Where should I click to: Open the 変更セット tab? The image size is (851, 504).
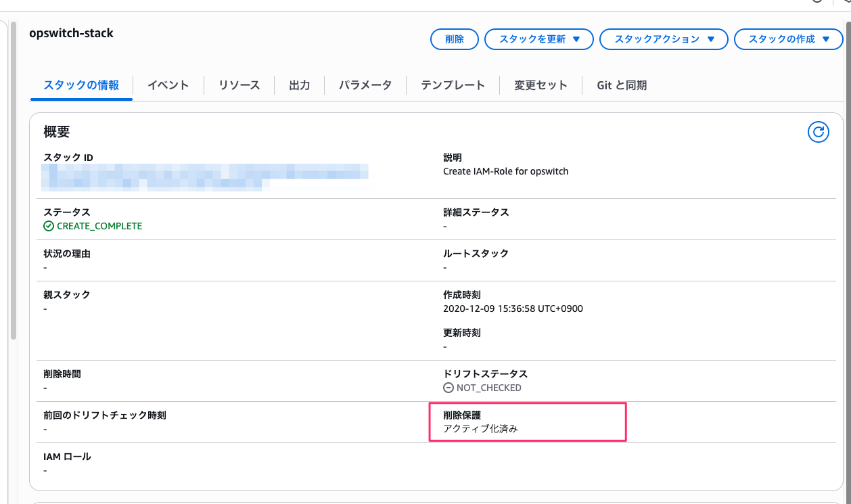coord(540,85)
